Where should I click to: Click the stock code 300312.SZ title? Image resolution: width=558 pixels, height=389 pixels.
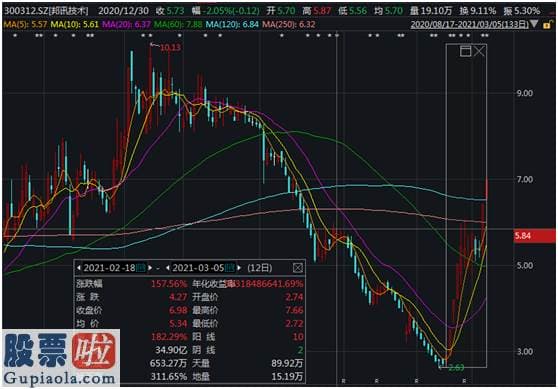pyautogui.click(x=46, y=11)
